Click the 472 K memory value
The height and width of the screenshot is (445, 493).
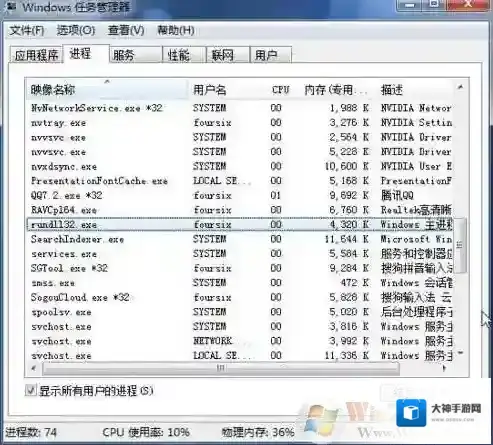click(354, 283)
